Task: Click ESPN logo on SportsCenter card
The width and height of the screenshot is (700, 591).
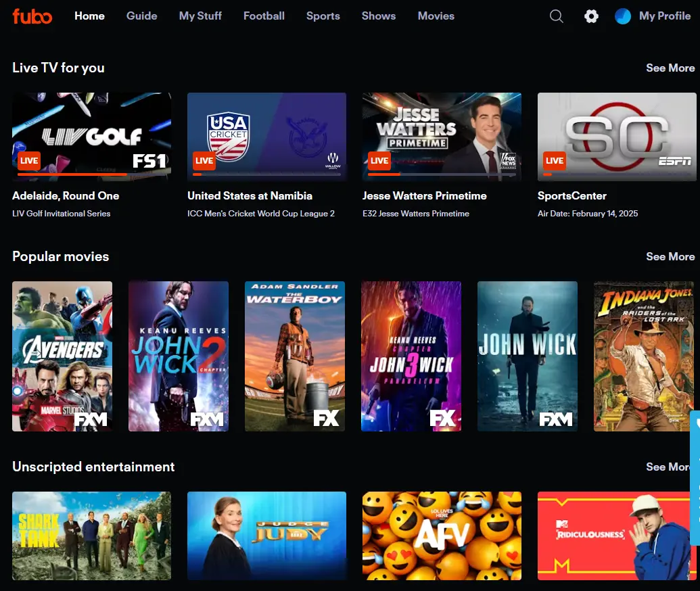Action: 675,161
